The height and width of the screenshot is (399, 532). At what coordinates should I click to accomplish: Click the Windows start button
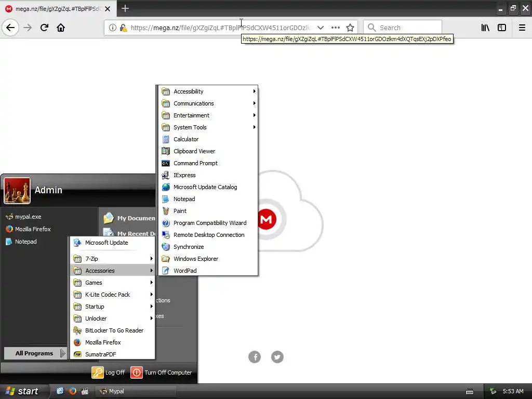tap(22, 391)
